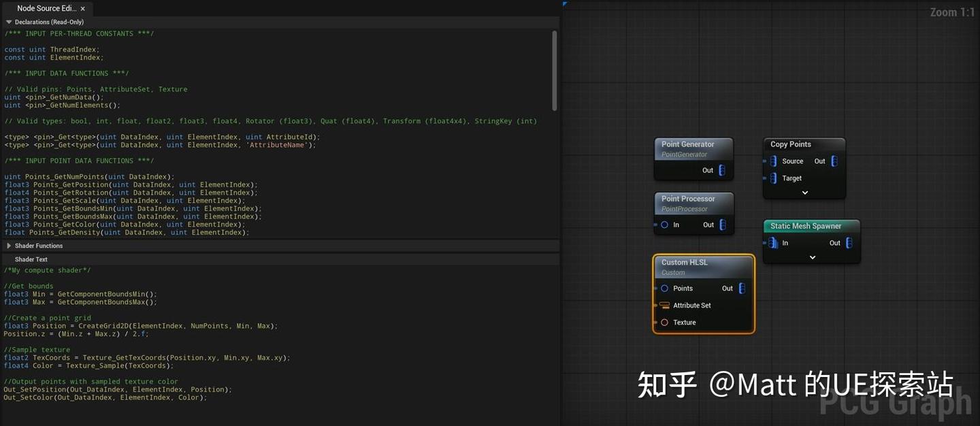Select the Point Generator node title
The image size is (980, 426).
[x=688, y=144]
